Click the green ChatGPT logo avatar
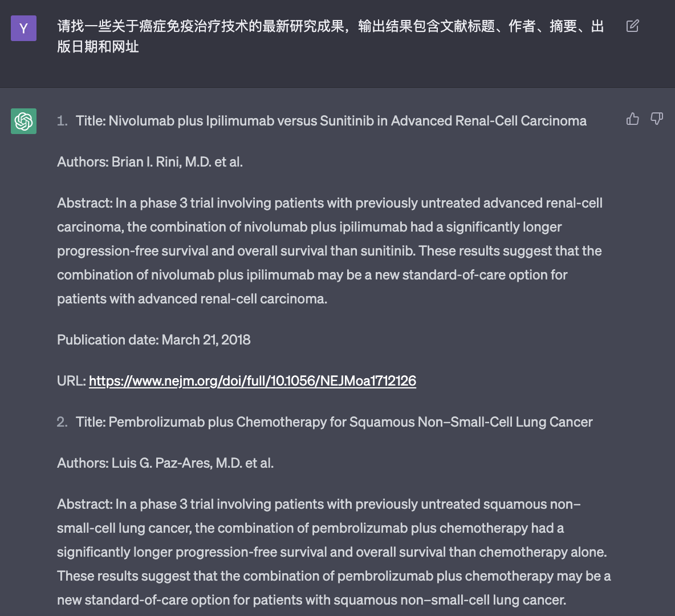The width and height of the screenshot is (675, 616). [x=24, y=121]
